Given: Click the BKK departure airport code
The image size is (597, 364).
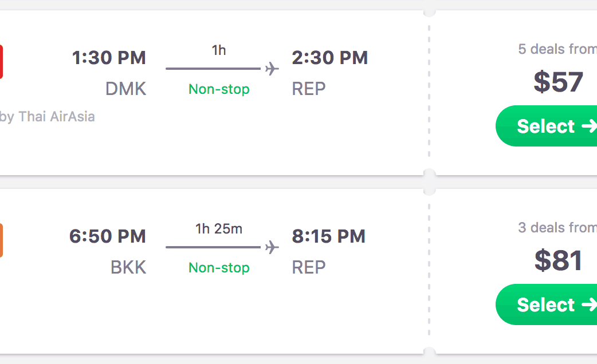Looking at the screenshot, I should click(x=128, y=267).
